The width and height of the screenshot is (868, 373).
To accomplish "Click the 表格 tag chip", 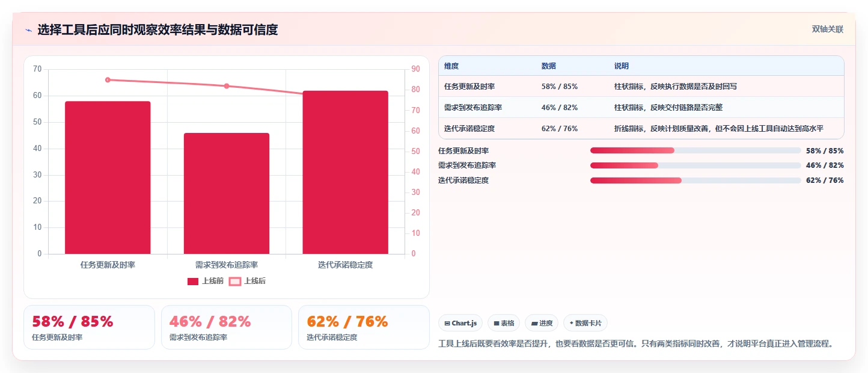I will [504, 323].
